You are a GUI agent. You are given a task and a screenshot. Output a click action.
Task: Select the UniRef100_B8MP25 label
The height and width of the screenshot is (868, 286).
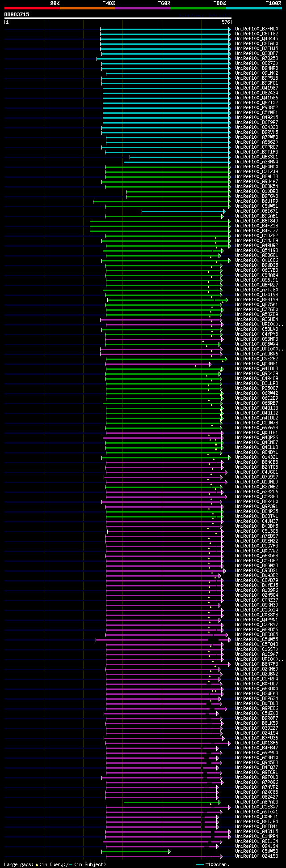pyautogui.click(x=257, y=512)
